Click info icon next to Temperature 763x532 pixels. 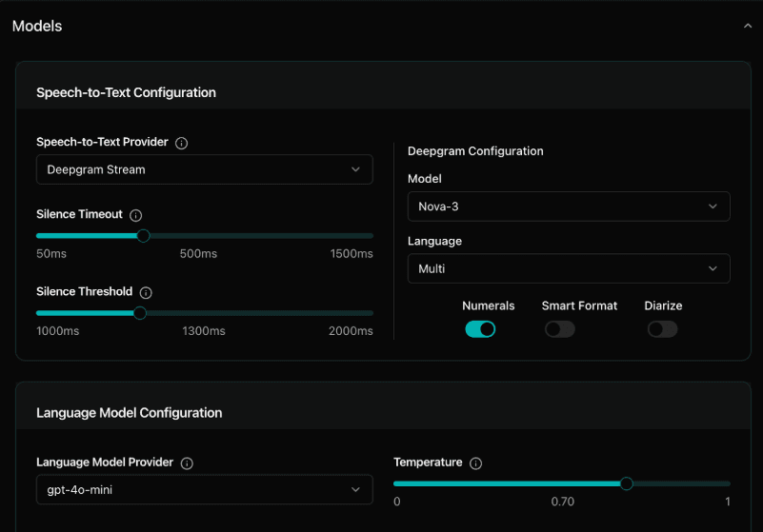(475, 463)
